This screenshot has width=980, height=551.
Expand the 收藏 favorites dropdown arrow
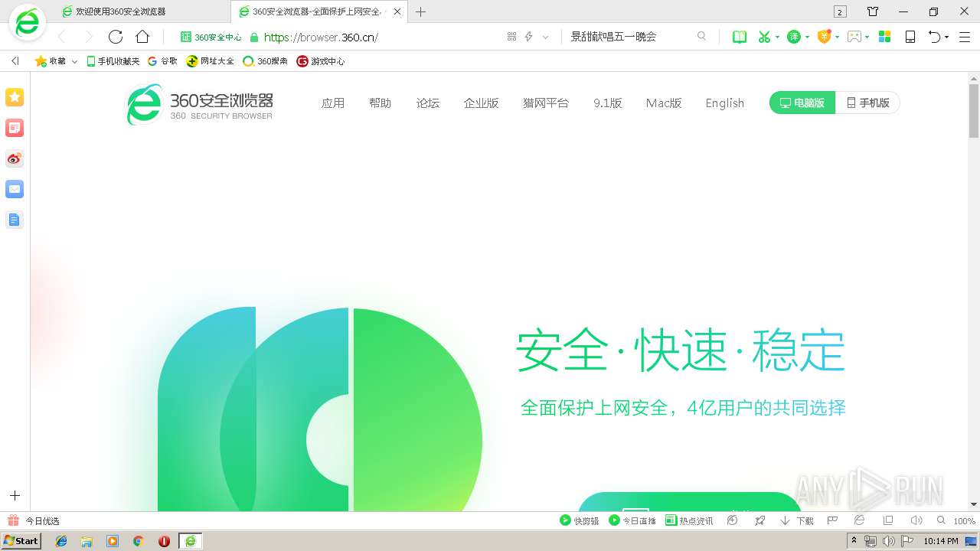74,61
